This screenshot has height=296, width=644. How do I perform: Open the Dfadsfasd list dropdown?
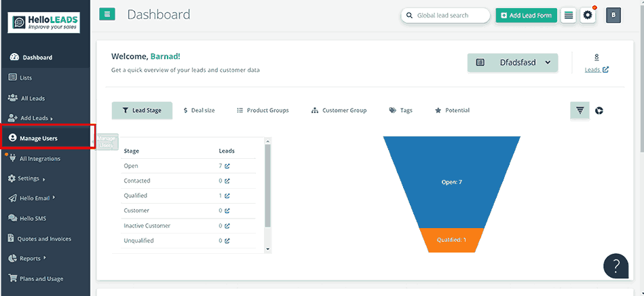pos(512,62)
